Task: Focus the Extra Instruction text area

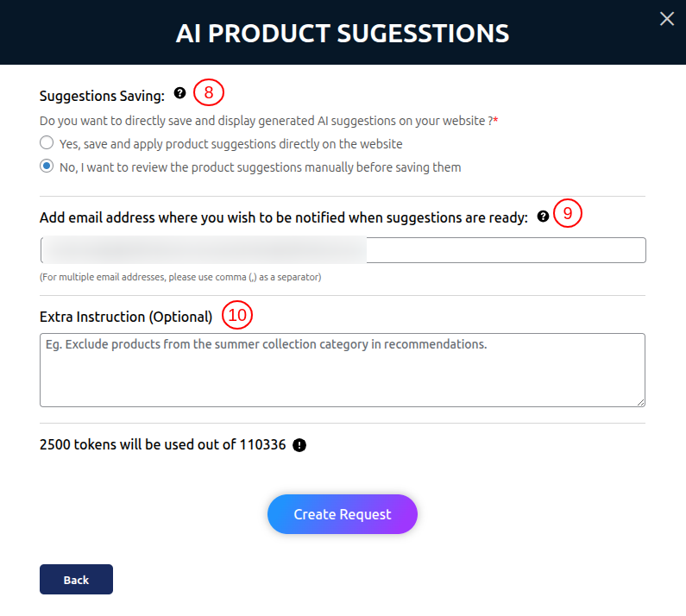Action: point(343,370)
